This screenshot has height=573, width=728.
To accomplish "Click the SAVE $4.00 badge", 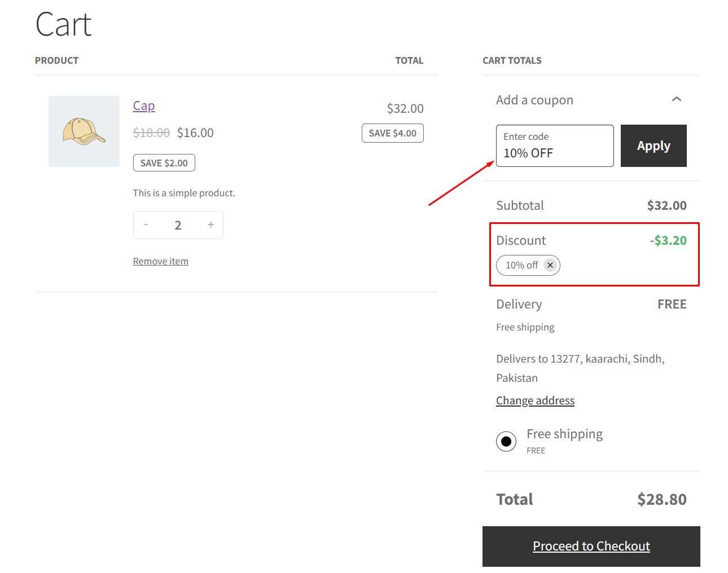I will [x=392, y=133].
